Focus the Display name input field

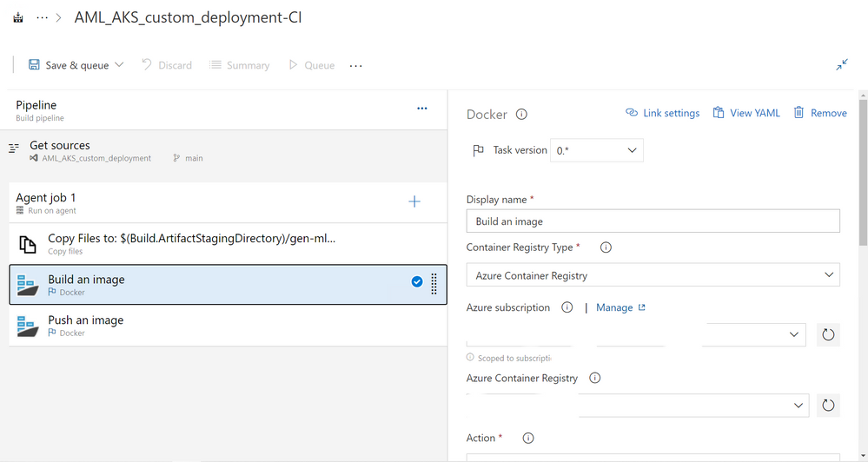coord(653,221)
